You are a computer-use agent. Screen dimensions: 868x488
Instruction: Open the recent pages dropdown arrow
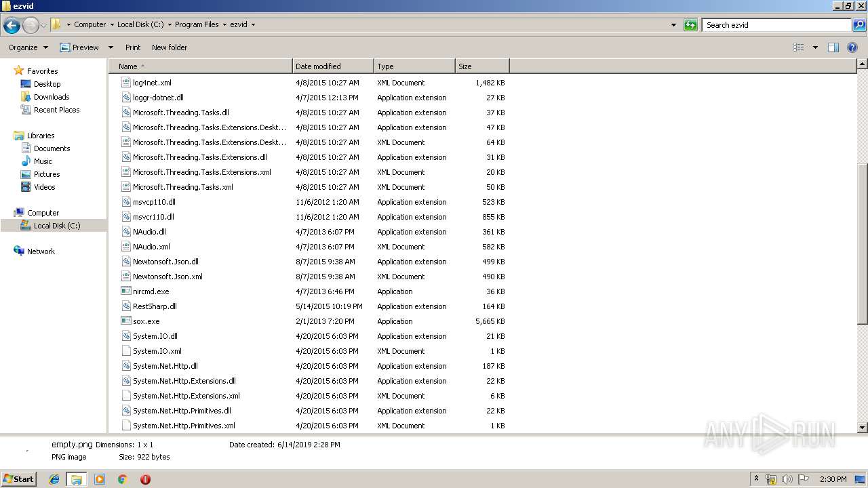(43, 26)
